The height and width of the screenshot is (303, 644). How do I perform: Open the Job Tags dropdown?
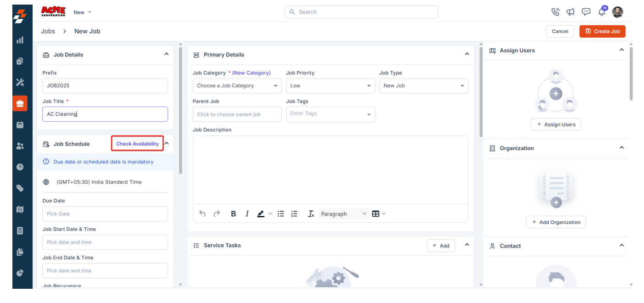click(x=330, y=114)
